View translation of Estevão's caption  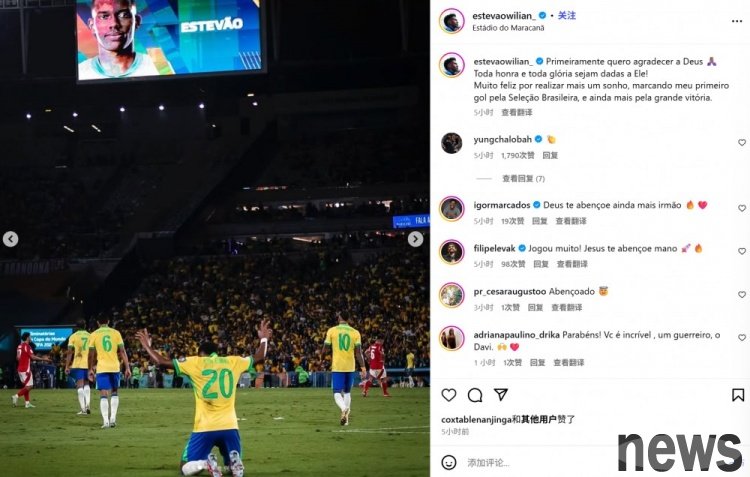pos(517,112)
